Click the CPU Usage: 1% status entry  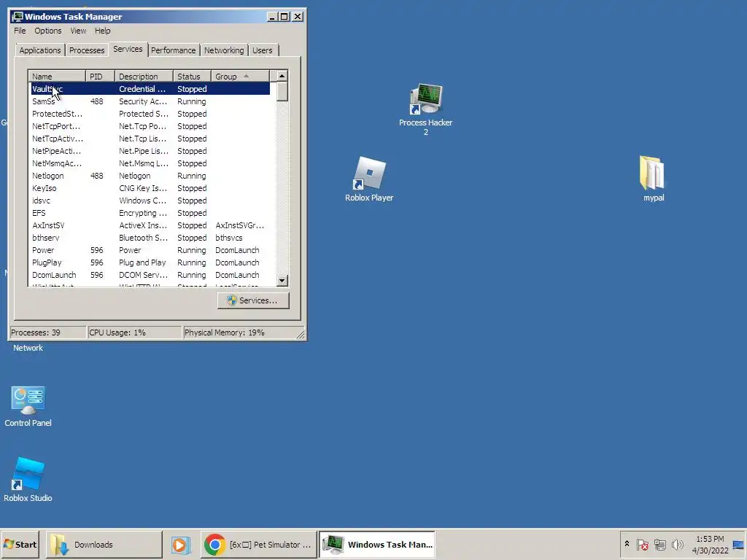point(134,332)
